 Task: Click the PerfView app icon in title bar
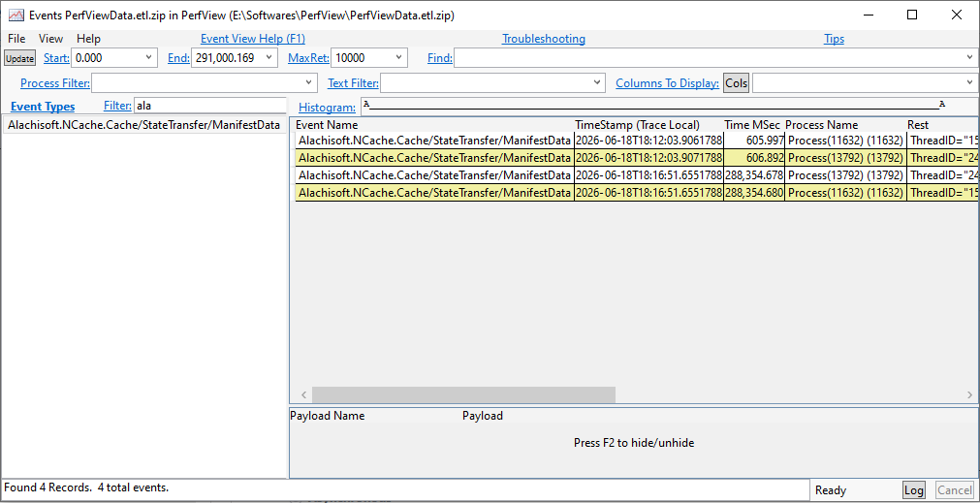click(16, 15)
